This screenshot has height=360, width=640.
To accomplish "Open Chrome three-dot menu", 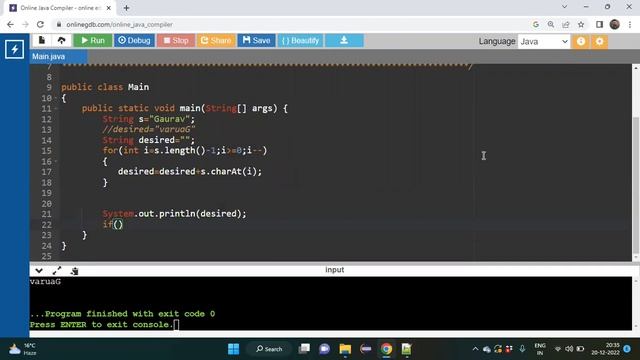I will [x=630, y=24].
